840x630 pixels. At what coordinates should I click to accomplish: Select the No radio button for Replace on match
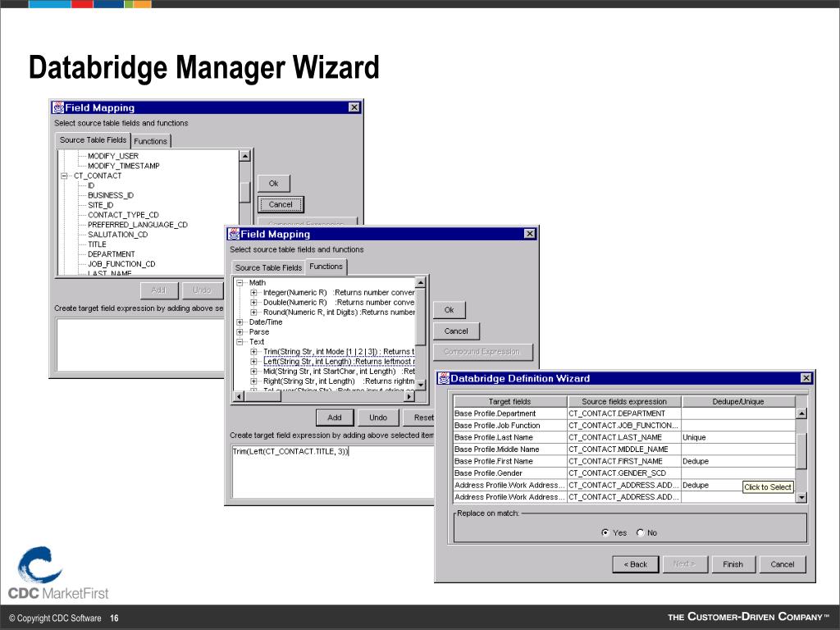[640, 532]
